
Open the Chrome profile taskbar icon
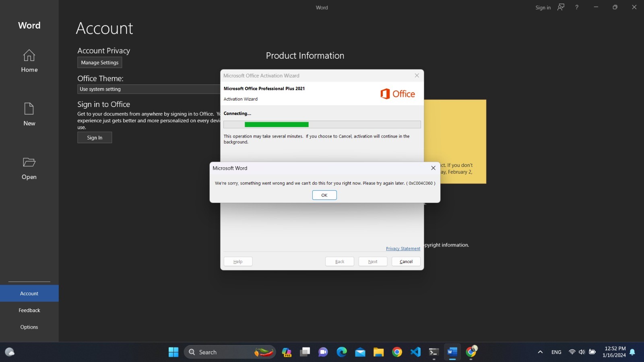[471, 352]
